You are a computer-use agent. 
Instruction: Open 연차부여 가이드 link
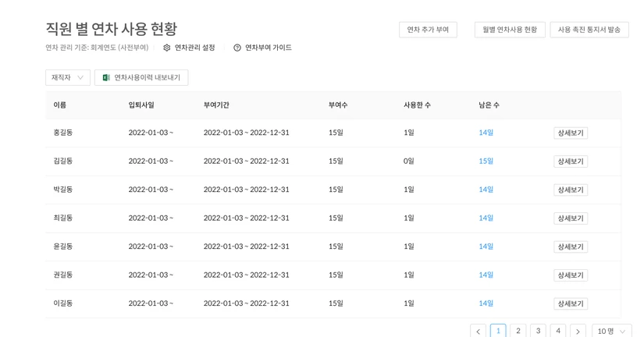click(x=269, y=48)
